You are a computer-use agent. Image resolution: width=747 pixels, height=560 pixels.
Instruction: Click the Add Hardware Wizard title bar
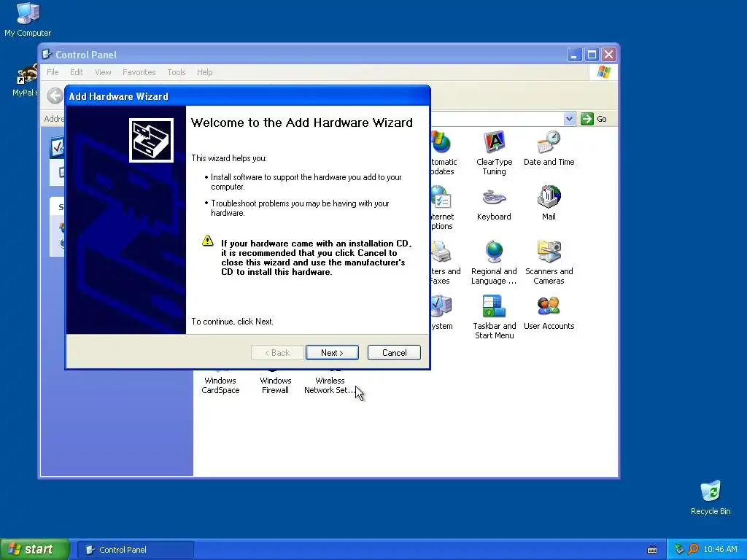(248, 96)
